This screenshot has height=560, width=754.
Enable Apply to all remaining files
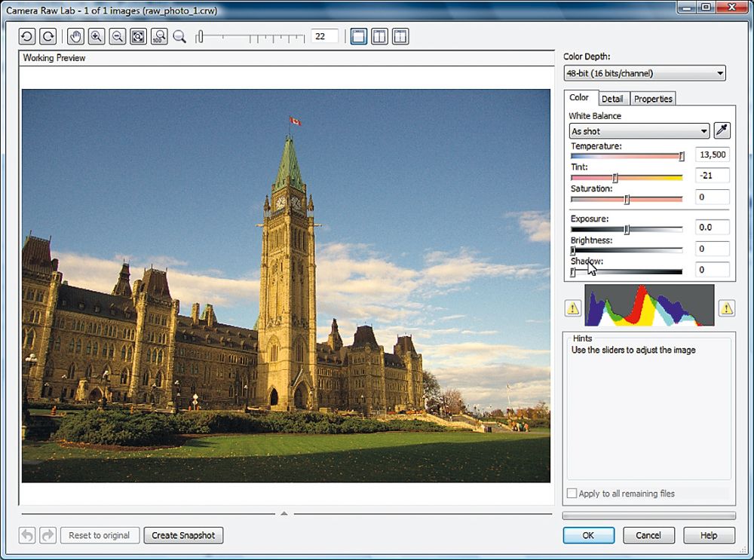(572, 494)
